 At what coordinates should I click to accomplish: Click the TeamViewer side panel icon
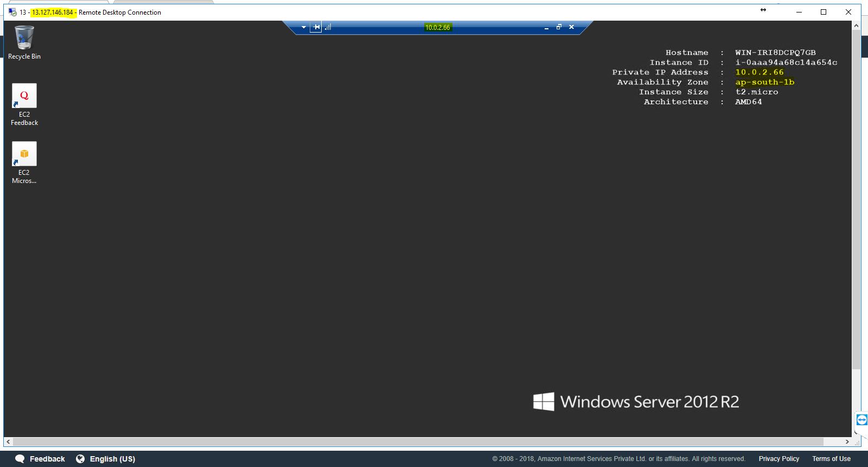point(861,420)
